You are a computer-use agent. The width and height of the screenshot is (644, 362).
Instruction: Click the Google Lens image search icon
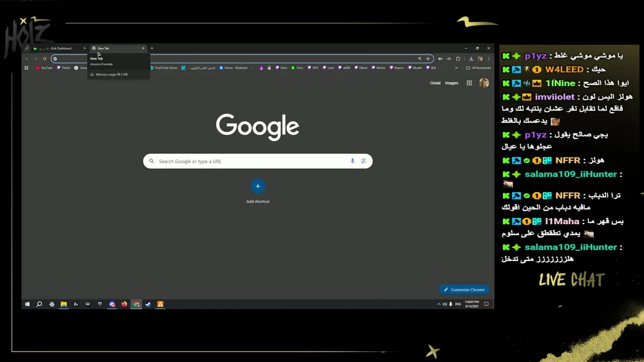(363, 161)
